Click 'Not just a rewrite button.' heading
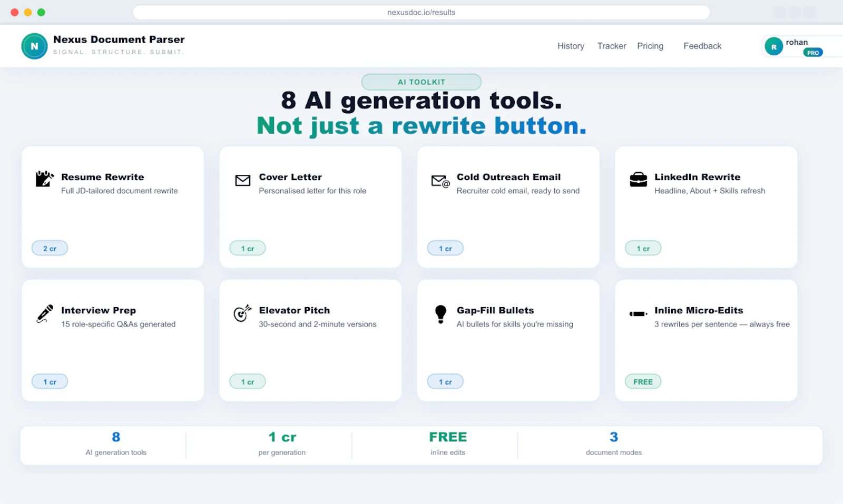This screenshot has width=843, height=504. (x=421, y=125)
